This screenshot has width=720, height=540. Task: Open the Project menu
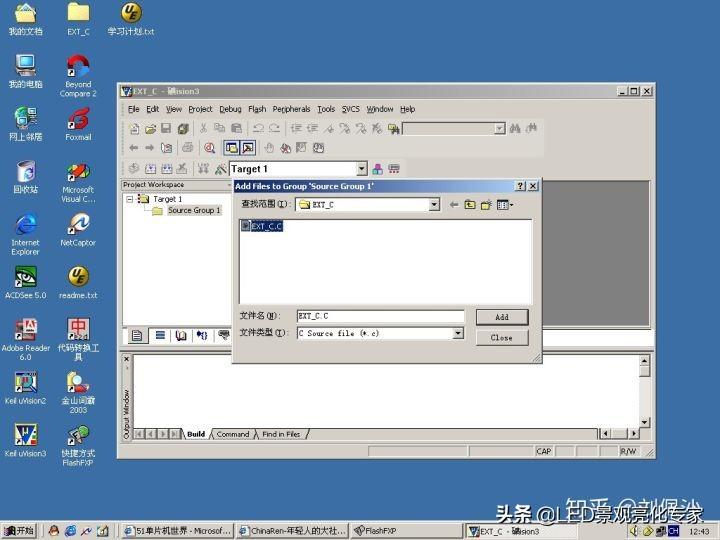[200, 109]
